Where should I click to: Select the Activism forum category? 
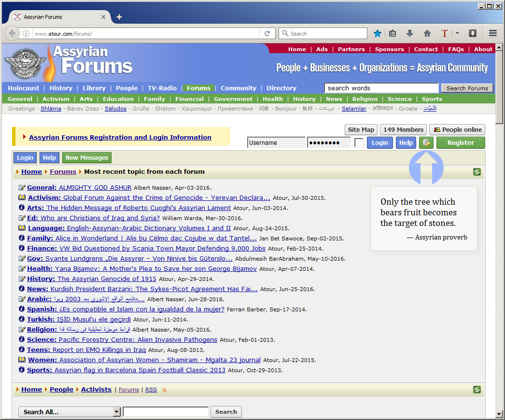56,99
